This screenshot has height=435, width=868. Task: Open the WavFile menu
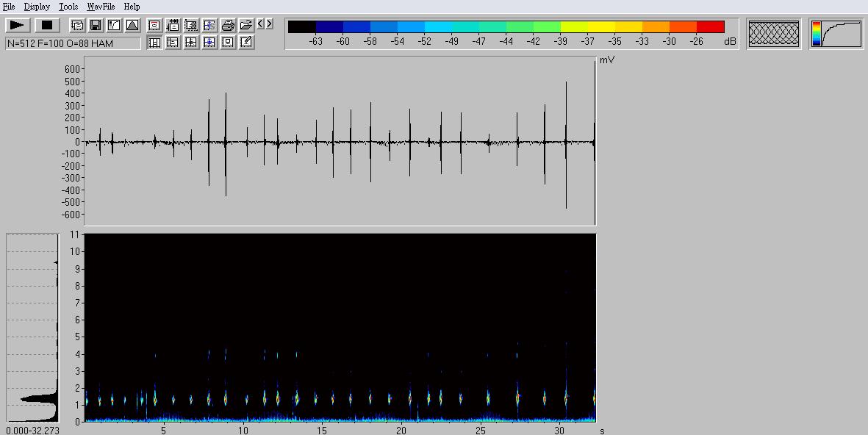click(x=101, y=7)
